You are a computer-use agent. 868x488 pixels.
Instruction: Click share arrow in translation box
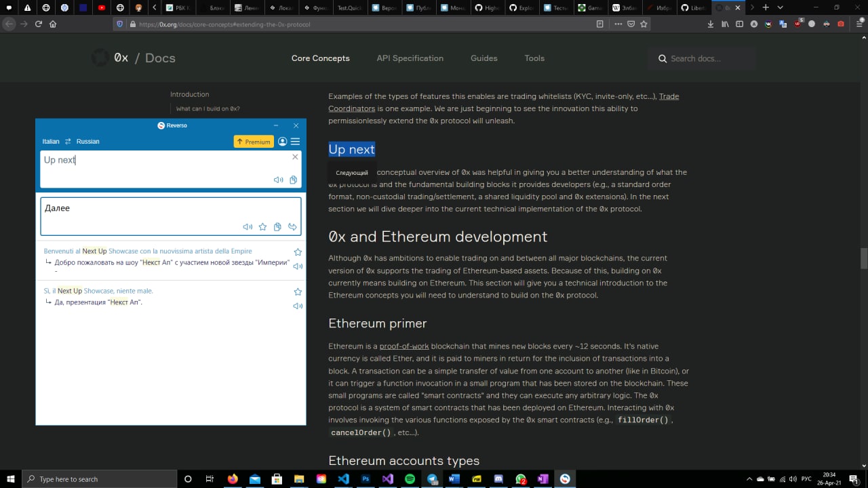(x=292, y=227)
